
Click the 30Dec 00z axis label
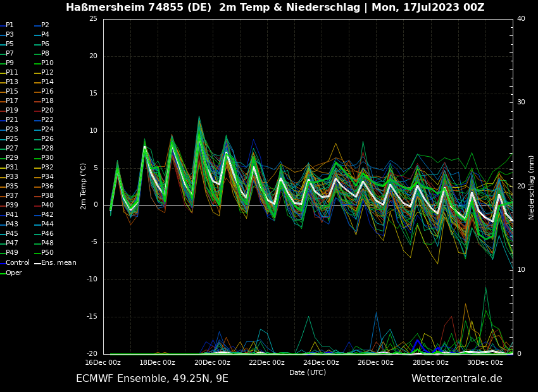(x=485, y=363)
